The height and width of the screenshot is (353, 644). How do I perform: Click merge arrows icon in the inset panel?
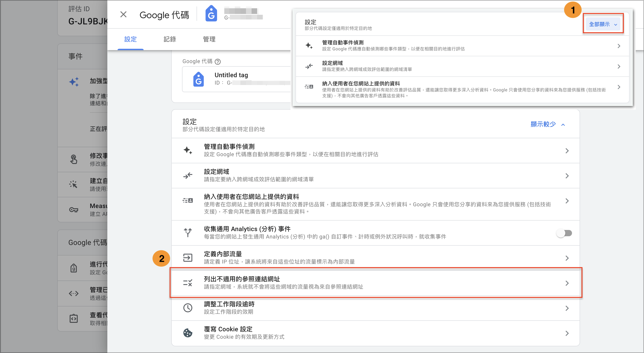(309, 66)
